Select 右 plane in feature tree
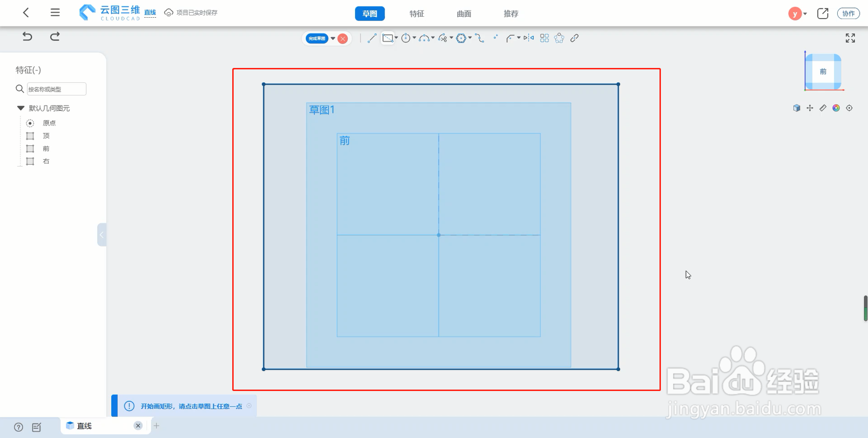This screenshot has width=868, height=438. [x=46, y=161]
